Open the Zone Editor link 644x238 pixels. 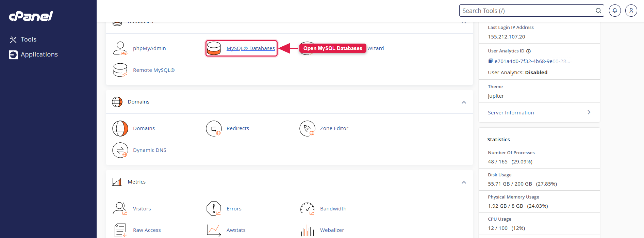pos(334,128)
